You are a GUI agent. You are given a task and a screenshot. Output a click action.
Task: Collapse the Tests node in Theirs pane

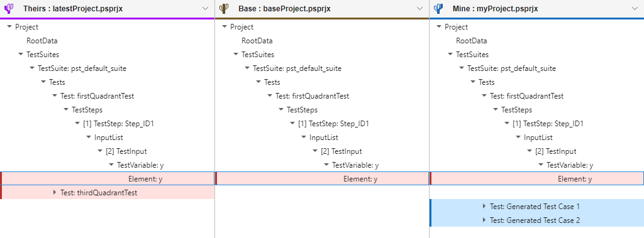[43, 82]
